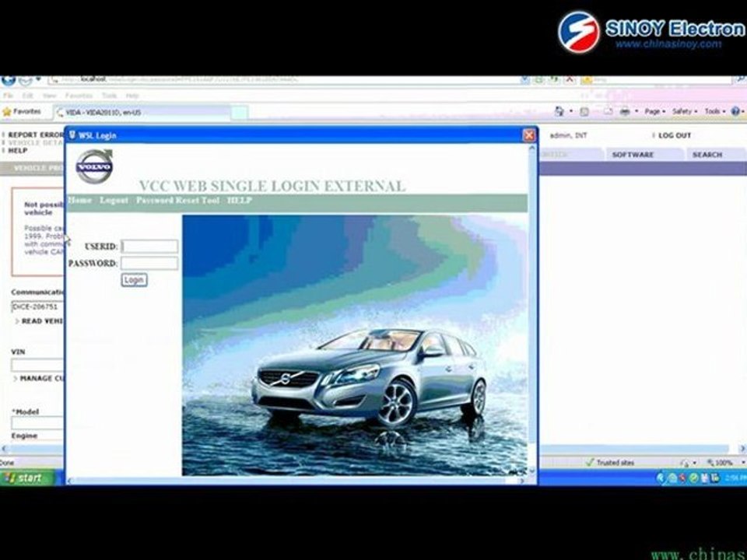Click the Volvo logo in login dialog

point(94,166)
